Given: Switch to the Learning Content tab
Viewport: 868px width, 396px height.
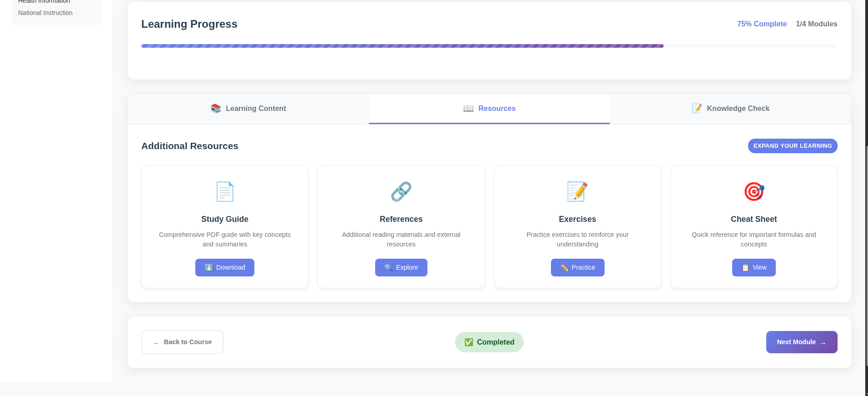Looking at the screenshot, I should coord(248,109).
